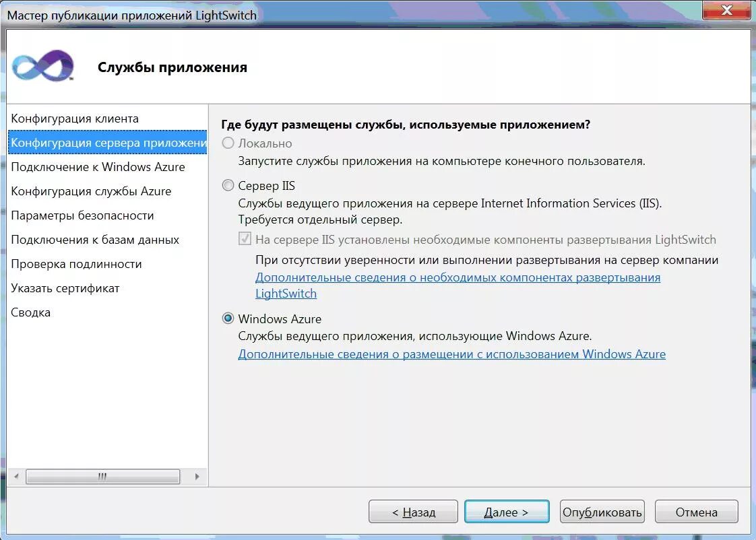Click the description Запустите службы приложения на компьютере
This screenshot has height=540, width=756.
(x=441, y=161)
